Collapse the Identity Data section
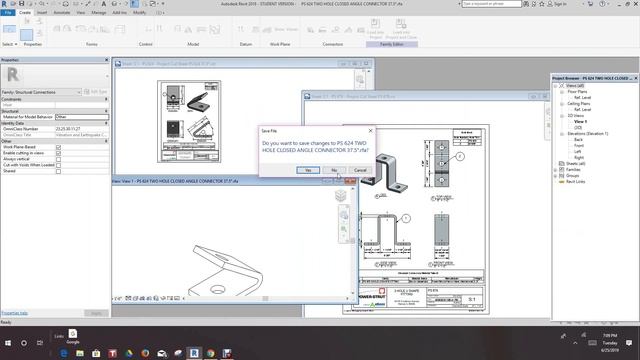 point(106,123)
